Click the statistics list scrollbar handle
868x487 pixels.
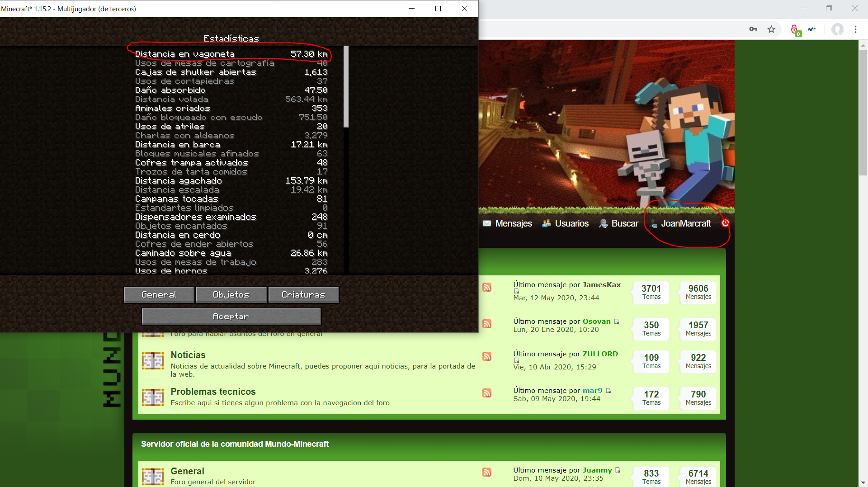point(346,86)
